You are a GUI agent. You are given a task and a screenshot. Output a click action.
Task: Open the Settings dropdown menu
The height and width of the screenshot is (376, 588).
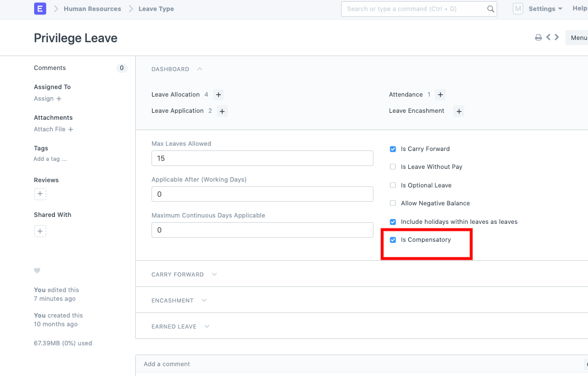click(545, 9)
